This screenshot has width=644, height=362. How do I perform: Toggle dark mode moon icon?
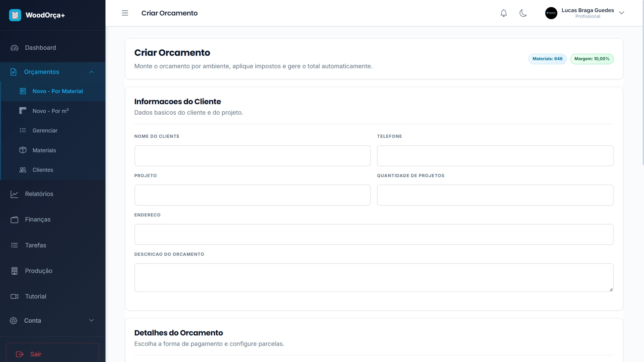tap(523, 13)
